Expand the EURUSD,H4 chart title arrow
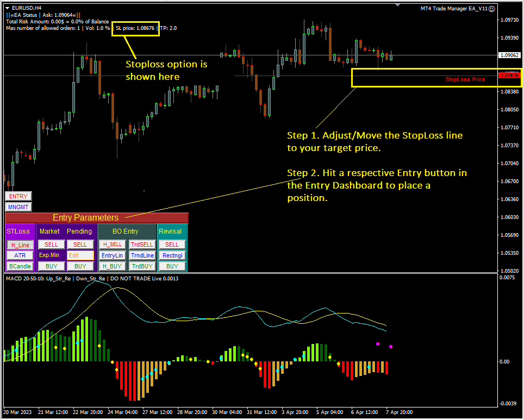524x420 pixels. click(x=7, y=8)
